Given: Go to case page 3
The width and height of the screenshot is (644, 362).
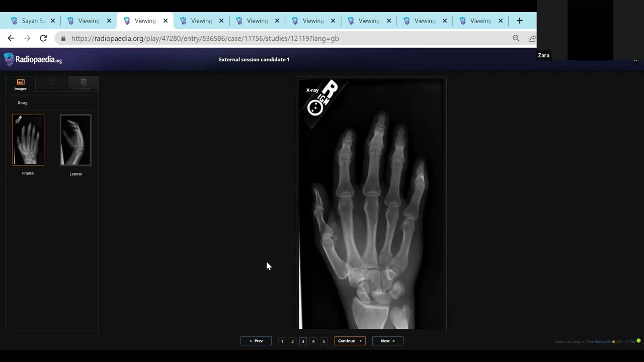Looking at the screenshot, I should (303, 341).
